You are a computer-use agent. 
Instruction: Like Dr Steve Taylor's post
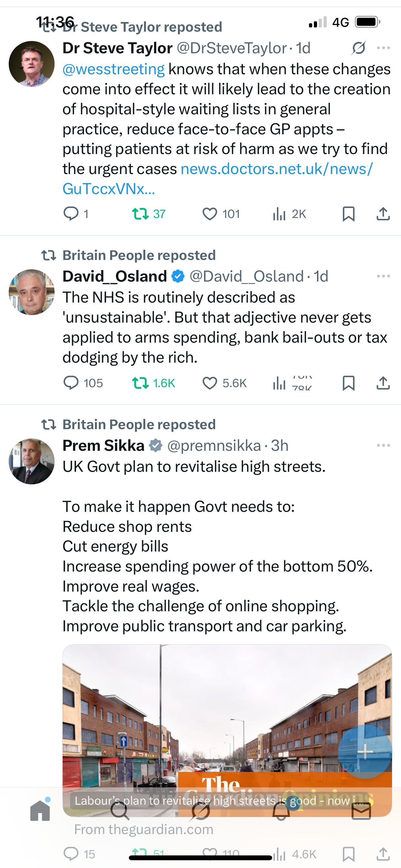[210, 214]
